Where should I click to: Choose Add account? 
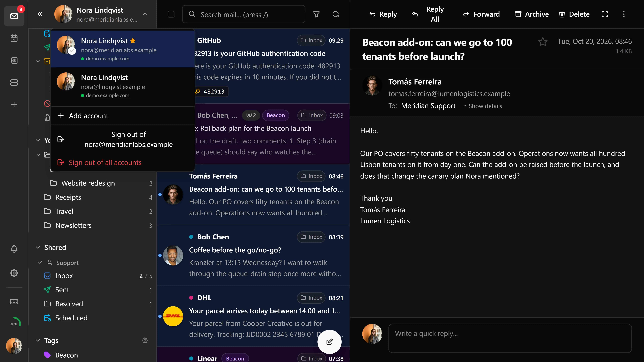[123, 116]
